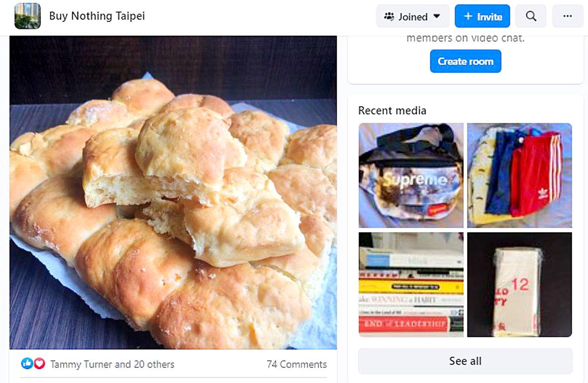Viewport: 588px width, 383px height.
Task: Open the 74 Comments link
Action: tap(297, 364)
